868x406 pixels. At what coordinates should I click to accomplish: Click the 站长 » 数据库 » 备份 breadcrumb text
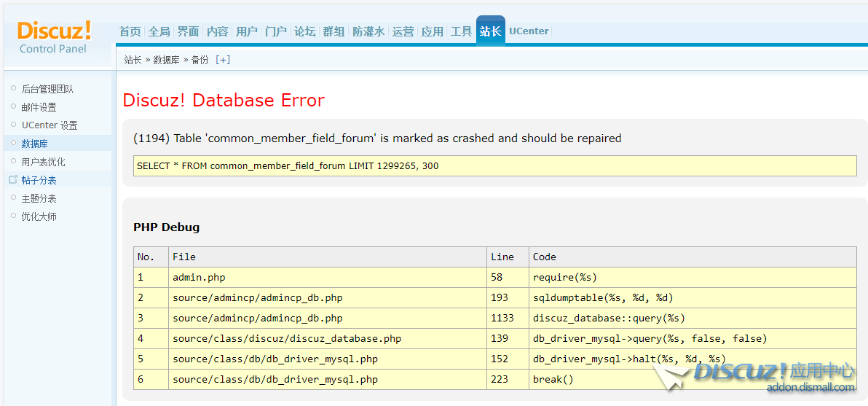[166, 60]
